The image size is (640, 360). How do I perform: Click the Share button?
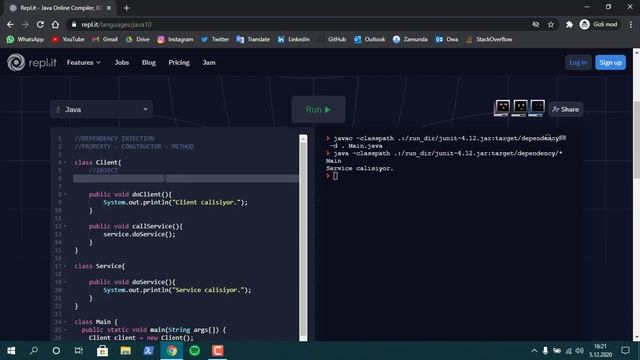tap(566, 109)
